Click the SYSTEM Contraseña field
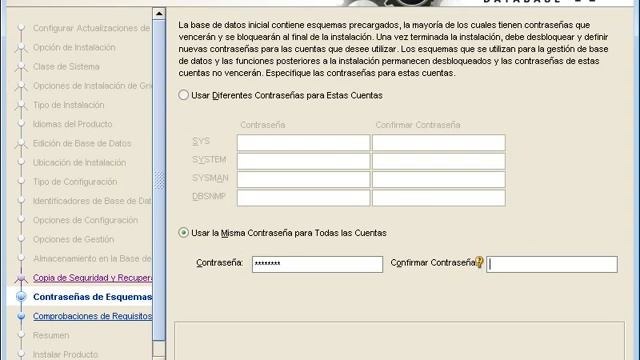 (x=303, y=161)
